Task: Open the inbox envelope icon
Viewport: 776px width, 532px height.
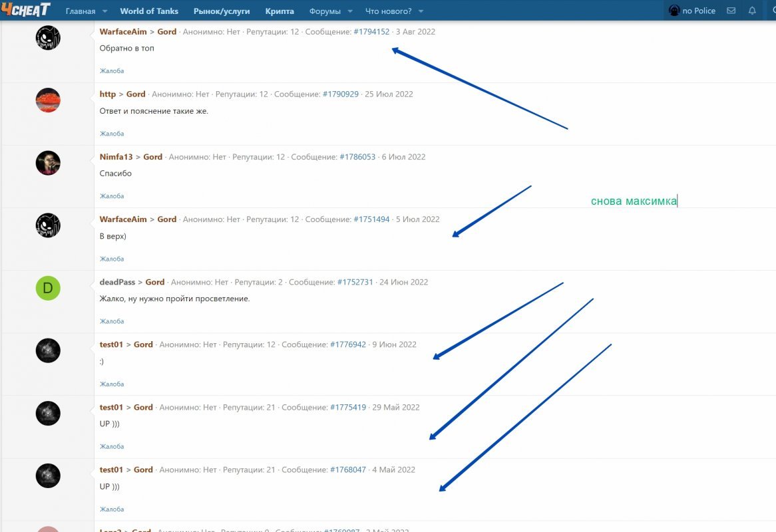Action: (731, 11)
